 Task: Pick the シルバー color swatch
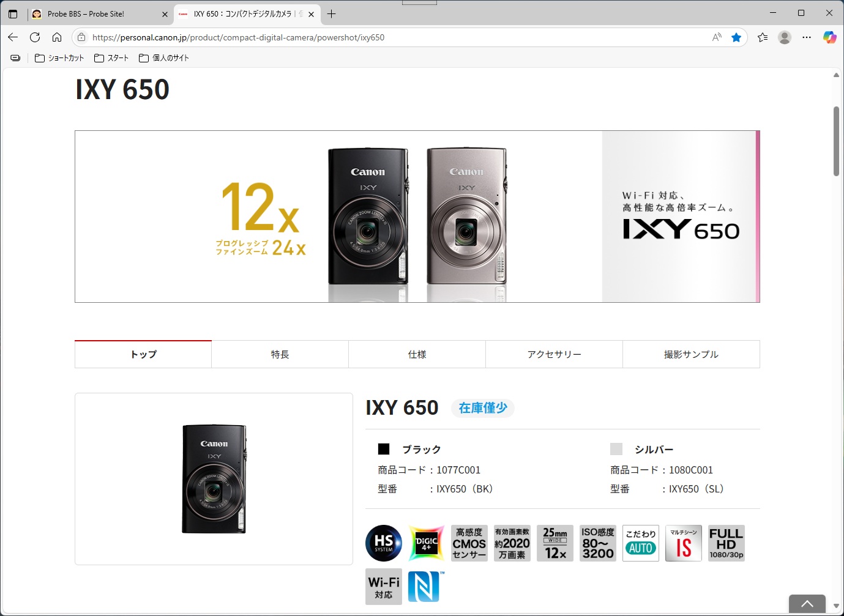(x=616, y=449)
